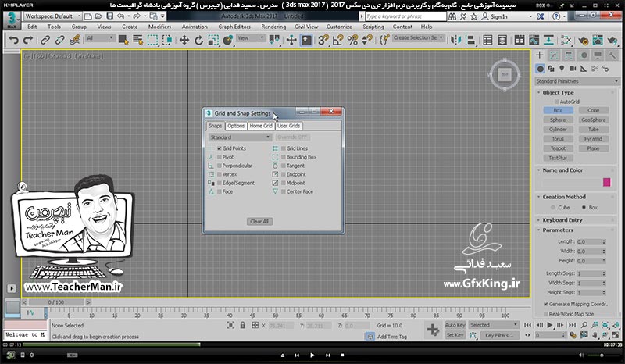Open the All selection filter dropdown

(100, 38)
